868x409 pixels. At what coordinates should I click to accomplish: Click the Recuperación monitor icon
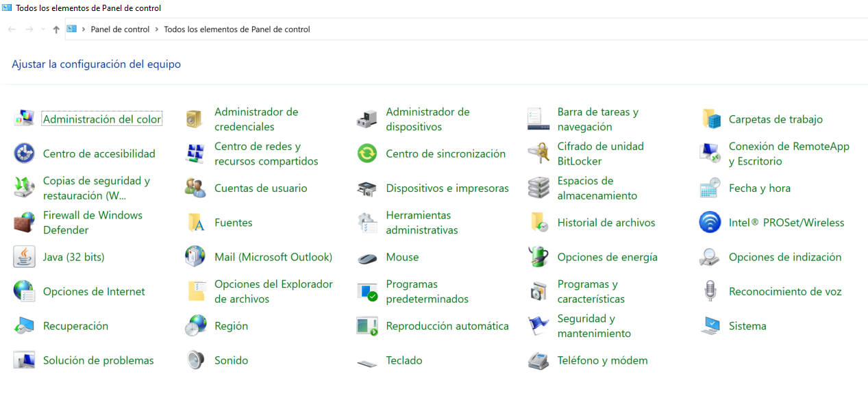[x=24, y=326]
